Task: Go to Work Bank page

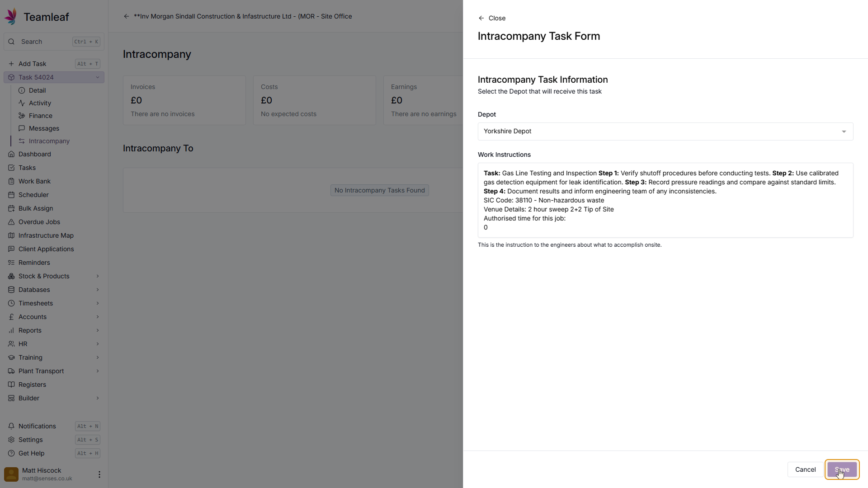Action: coord(54,181)
